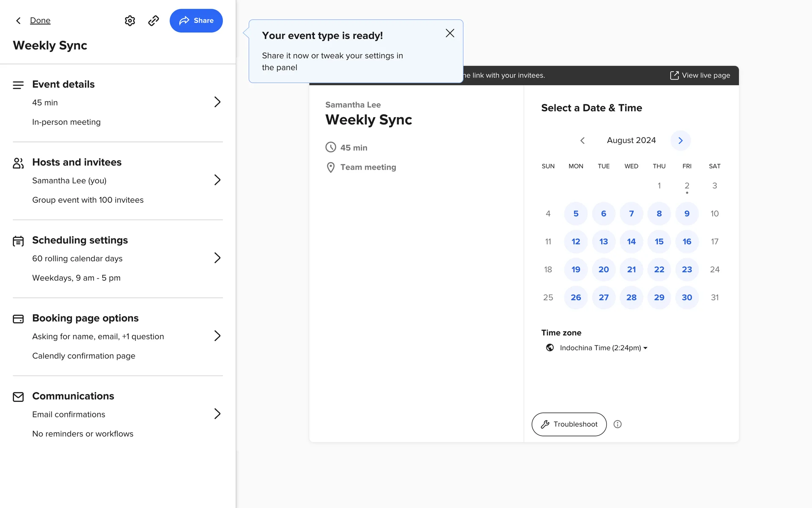Open Booking page options section

click(217, 336)
